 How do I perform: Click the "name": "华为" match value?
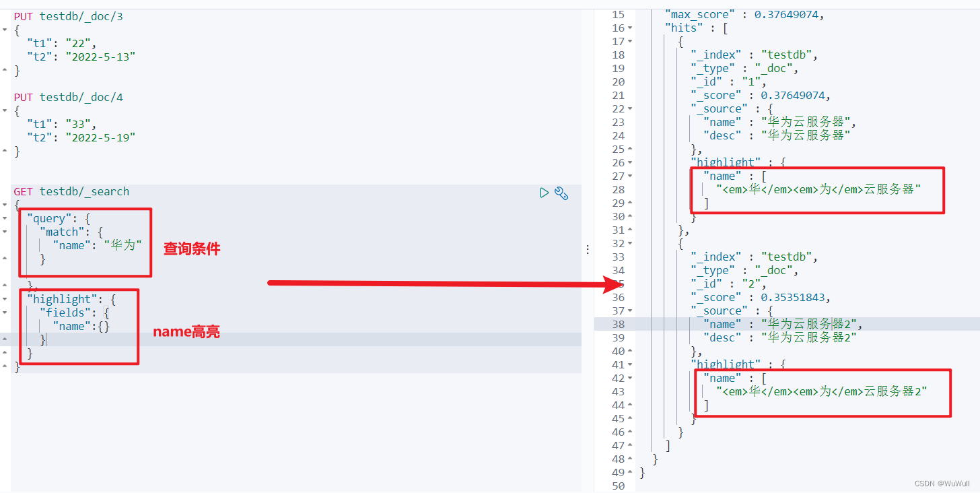pos(123,245)
